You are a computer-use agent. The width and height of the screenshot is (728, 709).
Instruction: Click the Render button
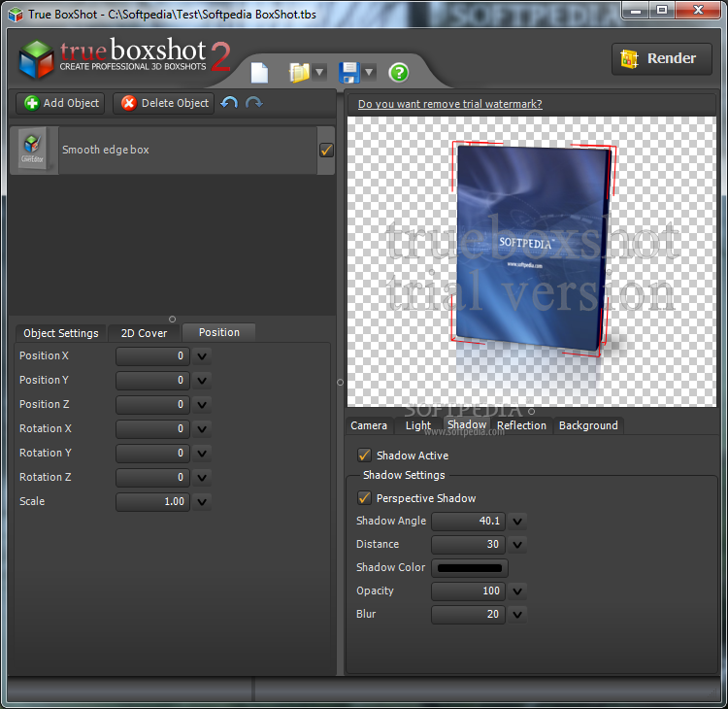[662, 58]
